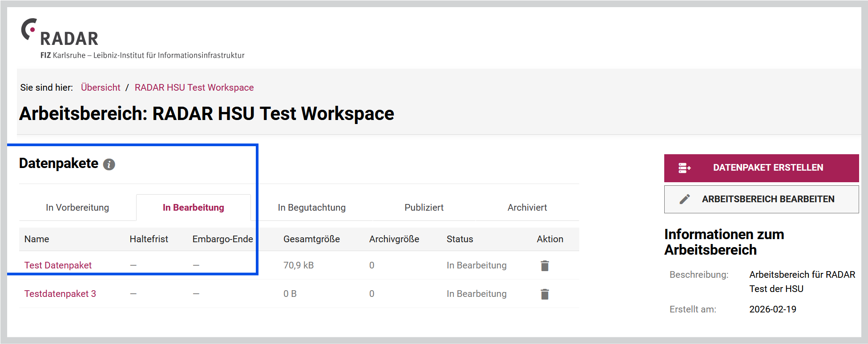Open the In Begutachtung tab

point(311,208)
